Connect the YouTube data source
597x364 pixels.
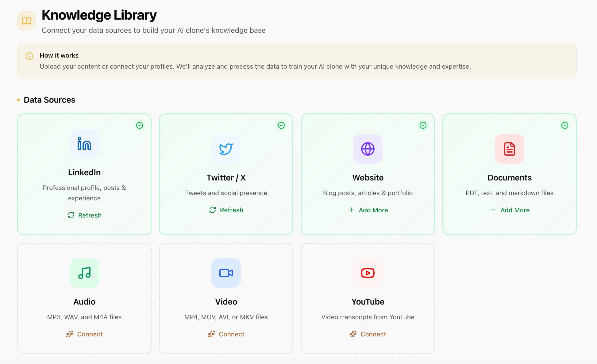[x=368, y=334]
